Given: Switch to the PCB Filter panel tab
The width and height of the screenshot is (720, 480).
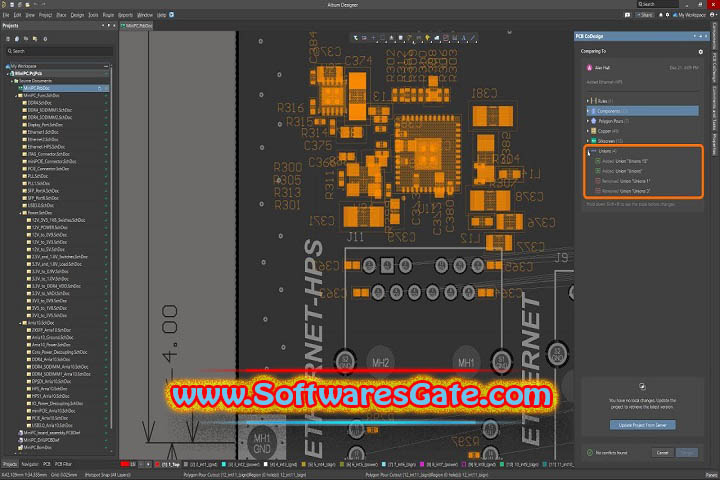Looking at the screenshot, I should point(63,464).
